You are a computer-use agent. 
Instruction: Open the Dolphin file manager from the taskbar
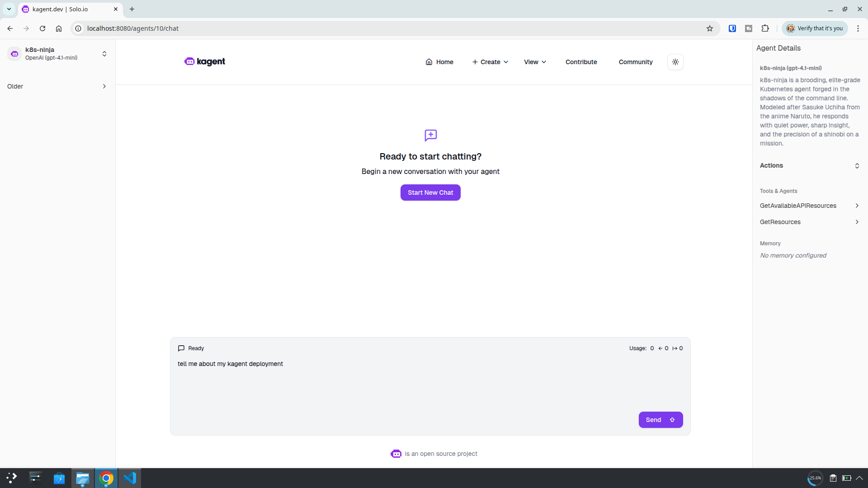click(x=82, y=478)
